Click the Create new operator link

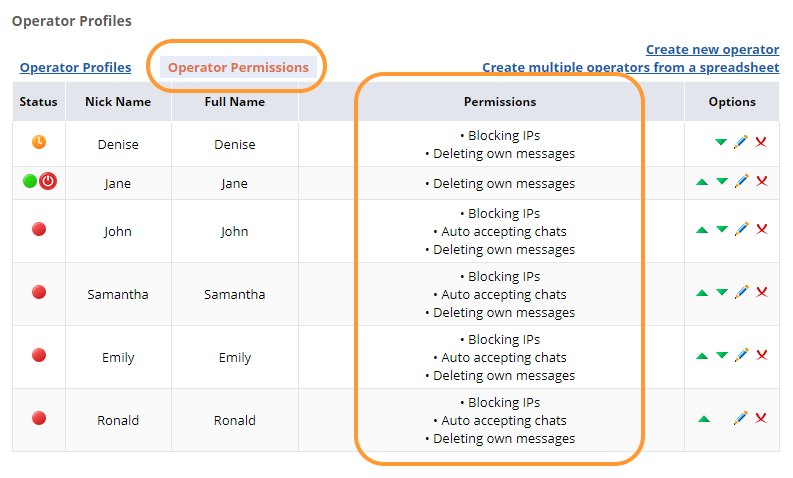(x=712, y=49)
